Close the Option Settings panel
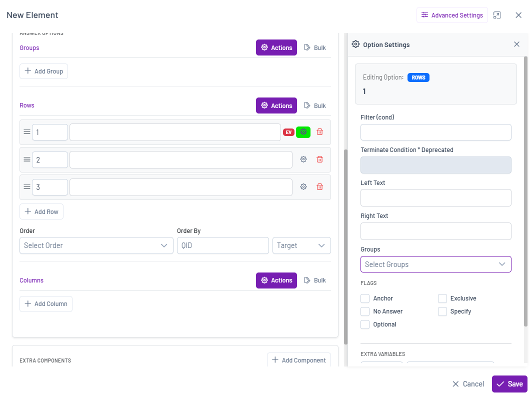The height and width of the screenshot is (396, 532). pos(516,44)
